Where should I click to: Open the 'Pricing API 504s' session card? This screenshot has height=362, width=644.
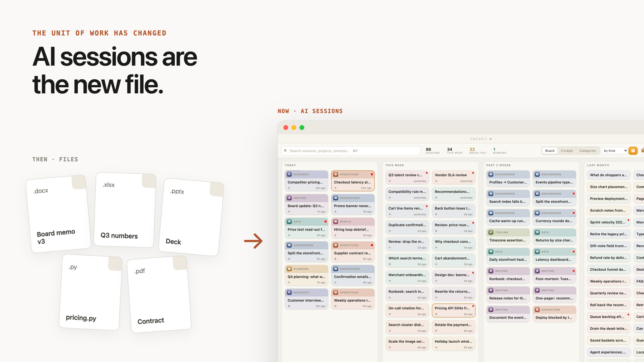[x=454, y=311]
